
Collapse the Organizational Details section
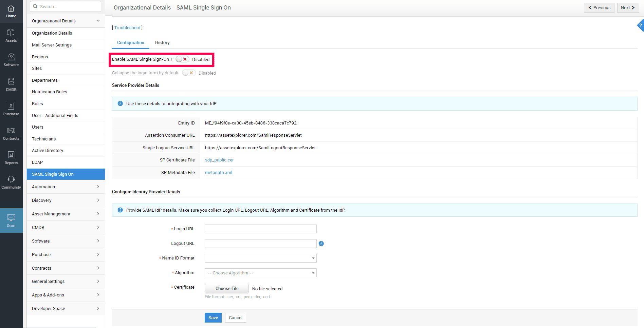point(98,21)
